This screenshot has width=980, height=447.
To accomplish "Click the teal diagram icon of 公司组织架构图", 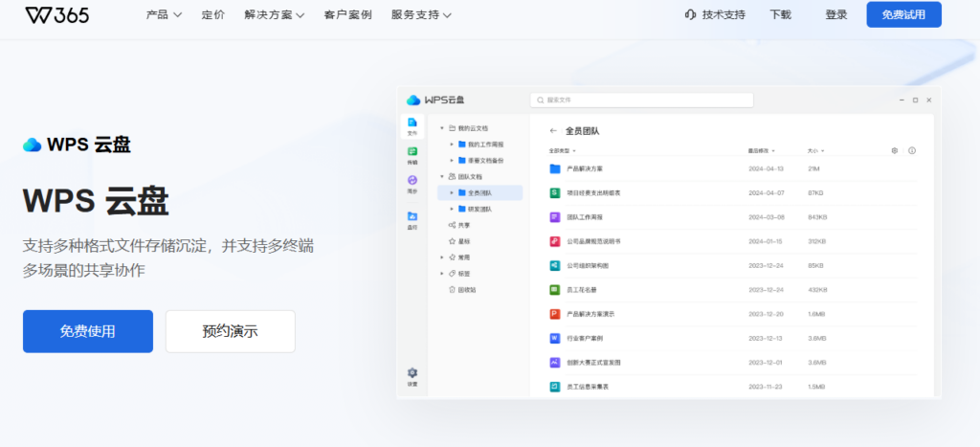I will 554,266.
